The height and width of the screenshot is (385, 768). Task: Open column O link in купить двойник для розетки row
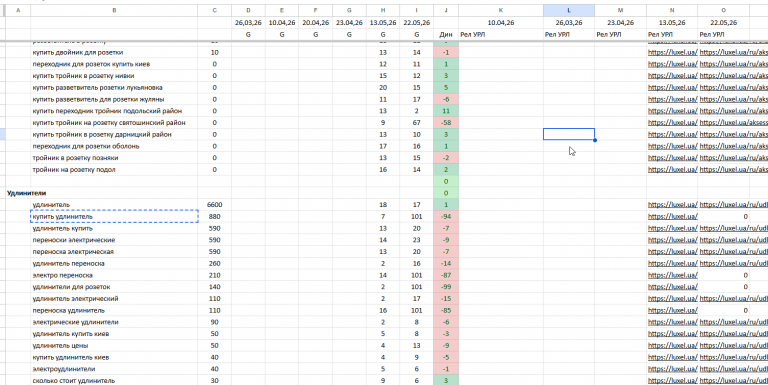(x=733, y=52)
